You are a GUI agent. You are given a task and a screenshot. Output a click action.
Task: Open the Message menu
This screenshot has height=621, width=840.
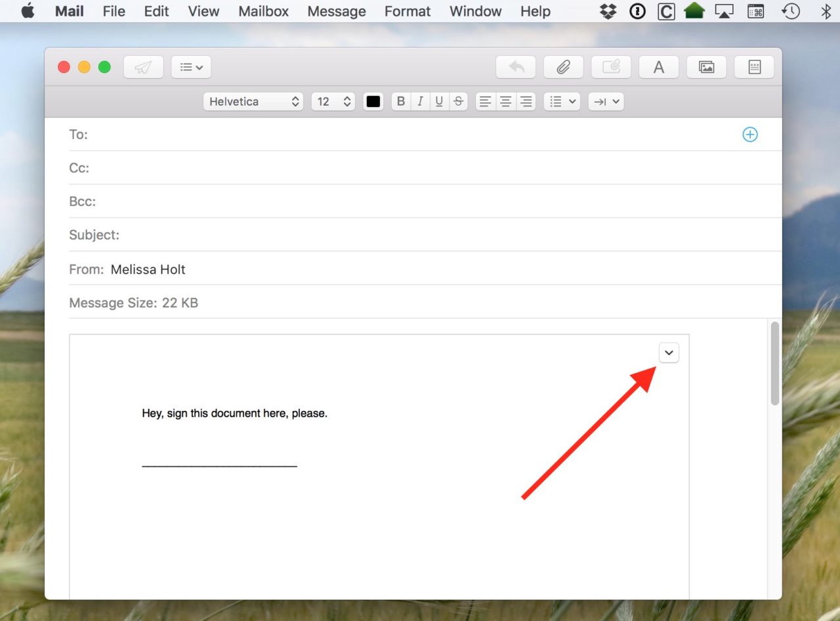pos(337,11)
